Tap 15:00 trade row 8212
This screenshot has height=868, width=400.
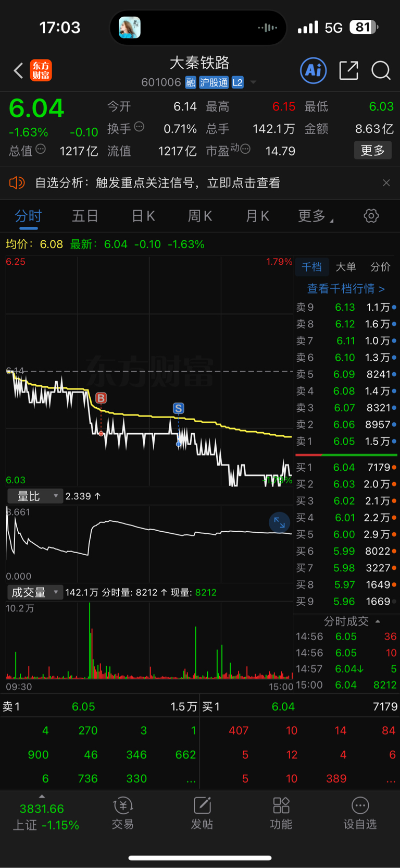(x=346, y=685)
